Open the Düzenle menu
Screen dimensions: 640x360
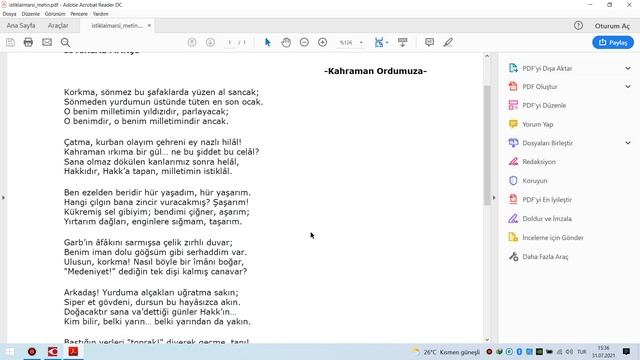(31, 14)
